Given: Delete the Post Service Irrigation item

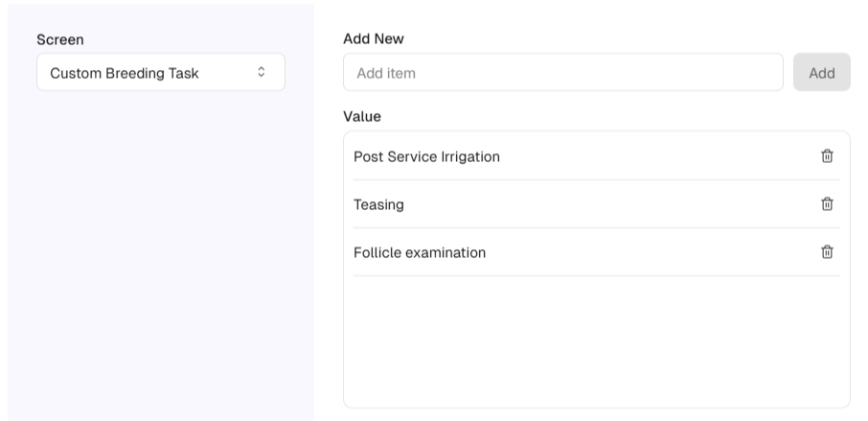Looking at the screenshot, I should tap(827, 156).
